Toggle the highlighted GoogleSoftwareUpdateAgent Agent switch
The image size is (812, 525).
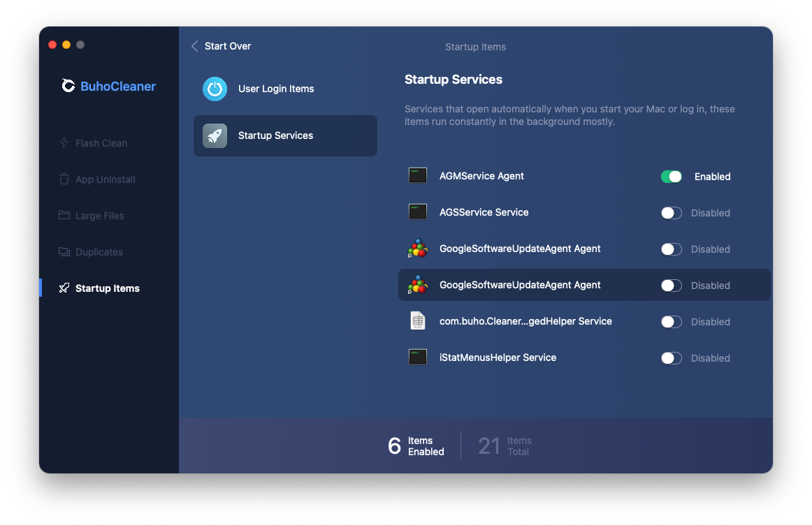click(671, 285)
